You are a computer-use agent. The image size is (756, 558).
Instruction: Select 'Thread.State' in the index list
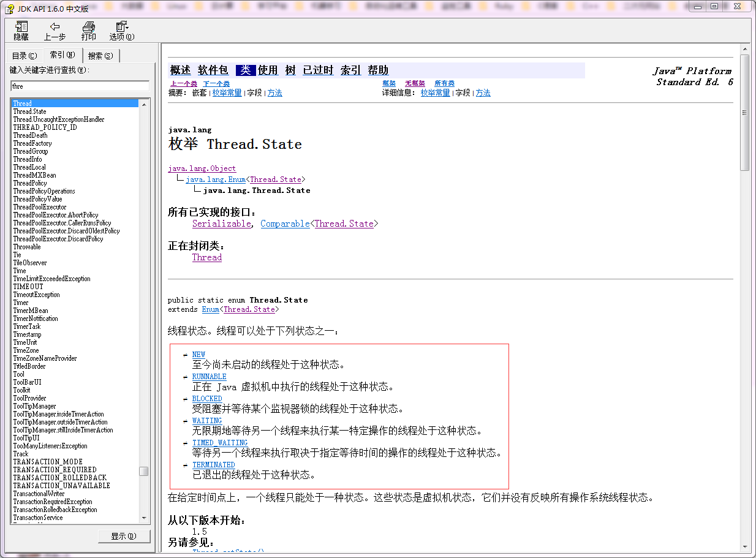(30, 111)
